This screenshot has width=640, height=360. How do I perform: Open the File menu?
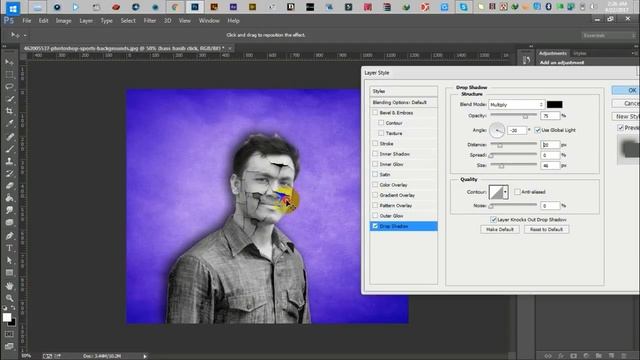[27, 20]
